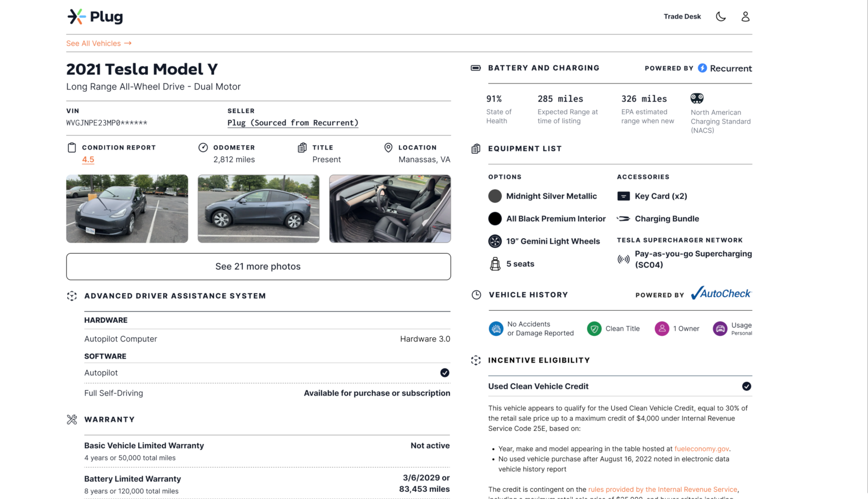The height and width of the screenshot is (499, 868).
Task: Click the Plug logo
Action: pos(96,16)
